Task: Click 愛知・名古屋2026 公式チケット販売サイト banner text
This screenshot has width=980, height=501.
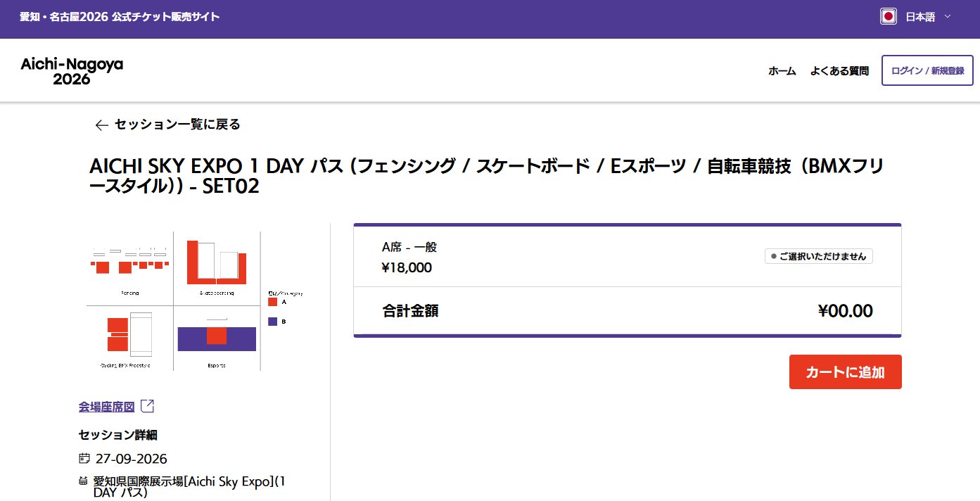Action: pos(120,16)
